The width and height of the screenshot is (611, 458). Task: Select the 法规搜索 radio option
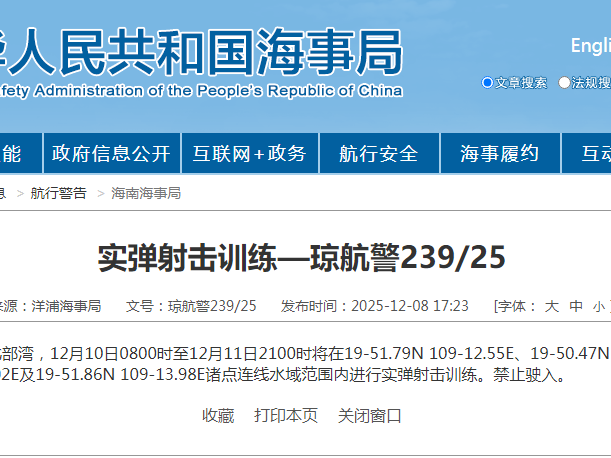[x=565, y=83]
